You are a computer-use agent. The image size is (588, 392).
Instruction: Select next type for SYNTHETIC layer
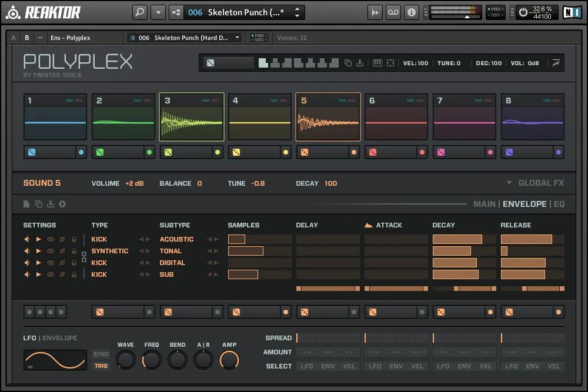[x=148, y=251]
